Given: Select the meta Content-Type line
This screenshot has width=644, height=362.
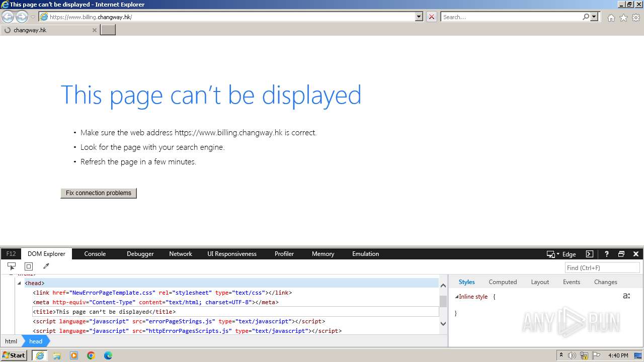Looking at the screenshot, I should pyautogui.click(x=155, y=302).
